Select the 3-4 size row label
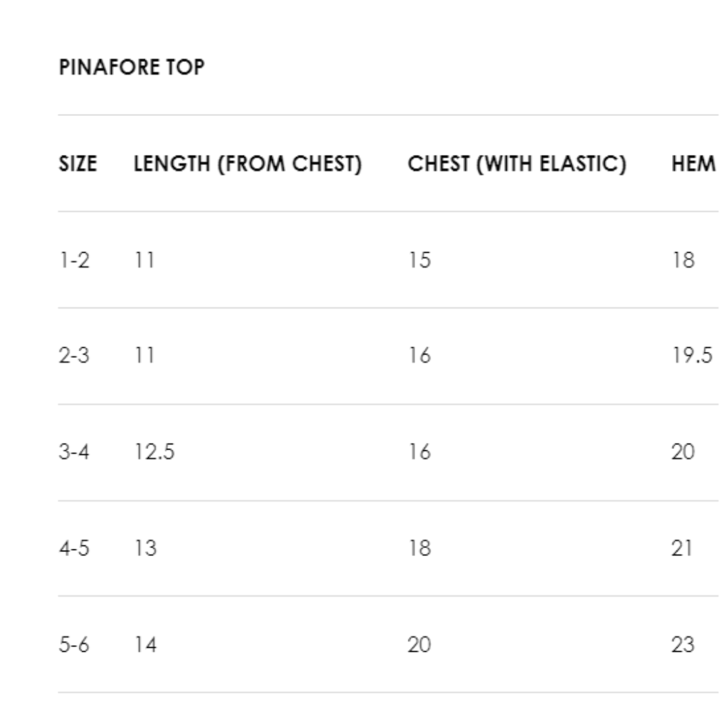This screenshot has width=728, height=728. [73, 452]
